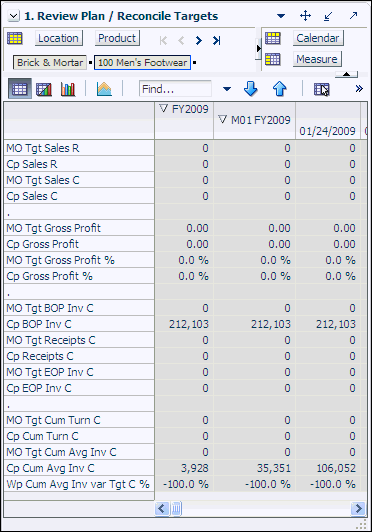The image size is (372, 532).
Task: Select the MO Tgt Gross Profit % row
Action: 79,260
